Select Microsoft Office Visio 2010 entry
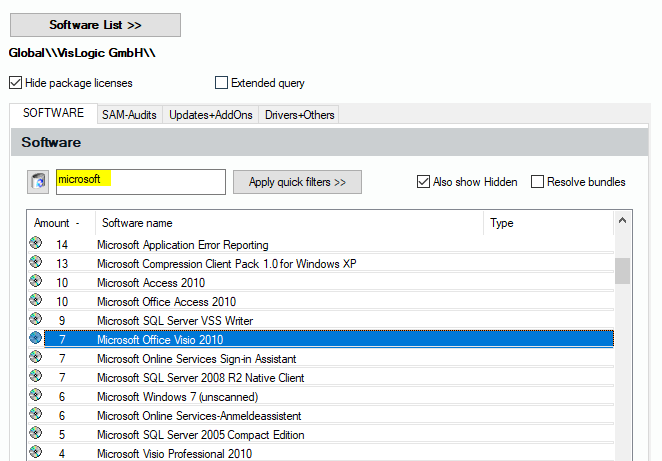 click(160, 340)
